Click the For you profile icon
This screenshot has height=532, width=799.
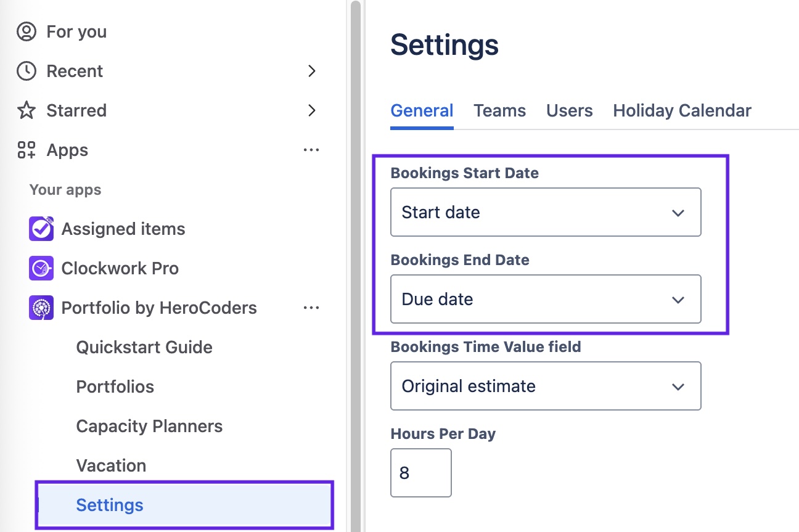click(27, 32)
